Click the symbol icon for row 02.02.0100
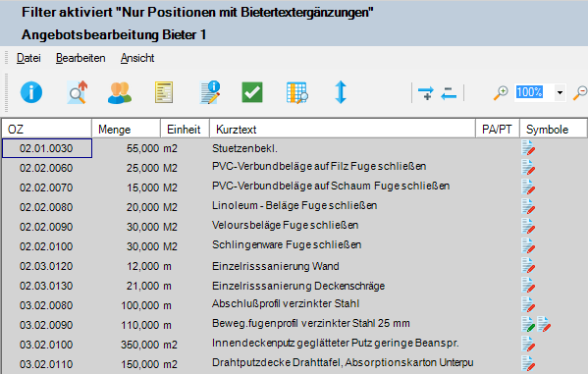This screenshot has width=588, height=374. 528,245
